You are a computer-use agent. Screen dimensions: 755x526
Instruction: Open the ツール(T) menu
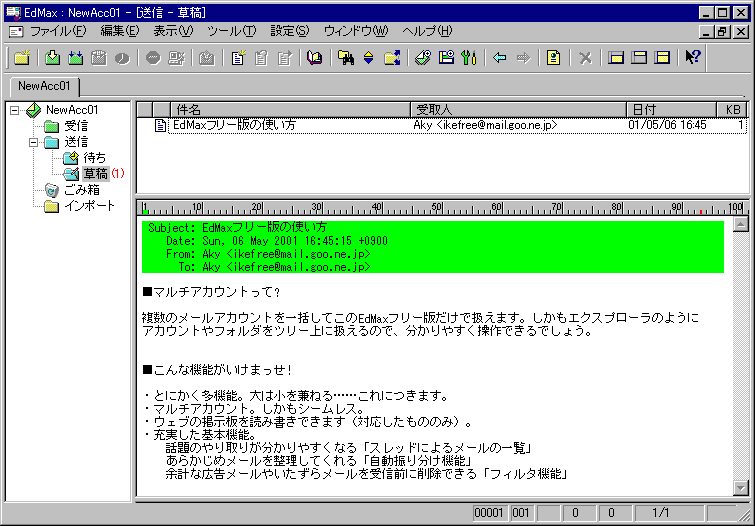coord(232,31)
